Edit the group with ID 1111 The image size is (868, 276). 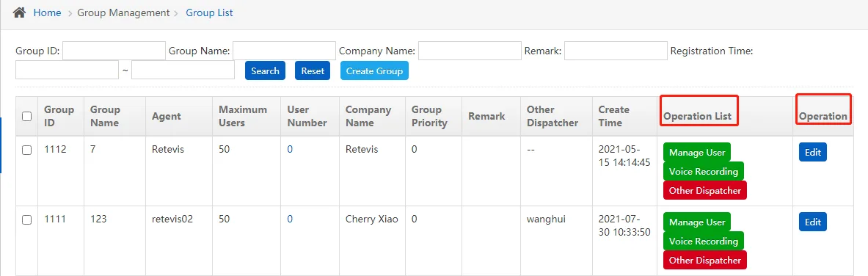(x=813, y=222)
